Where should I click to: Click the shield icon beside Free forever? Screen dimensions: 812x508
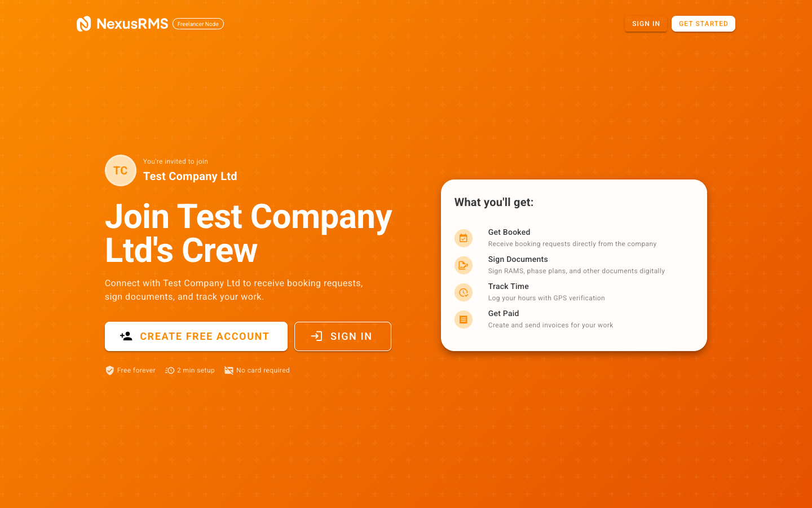point(109,370)
